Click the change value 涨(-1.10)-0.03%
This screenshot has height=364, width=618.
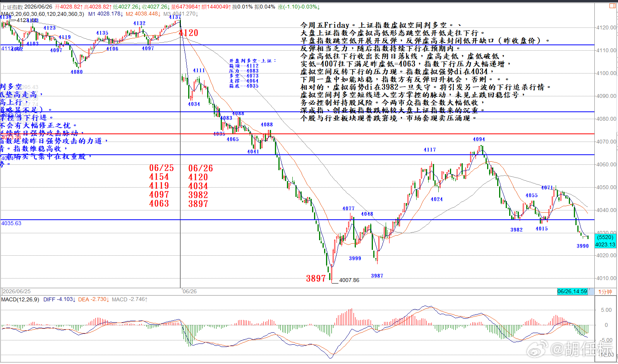[298, 7]
